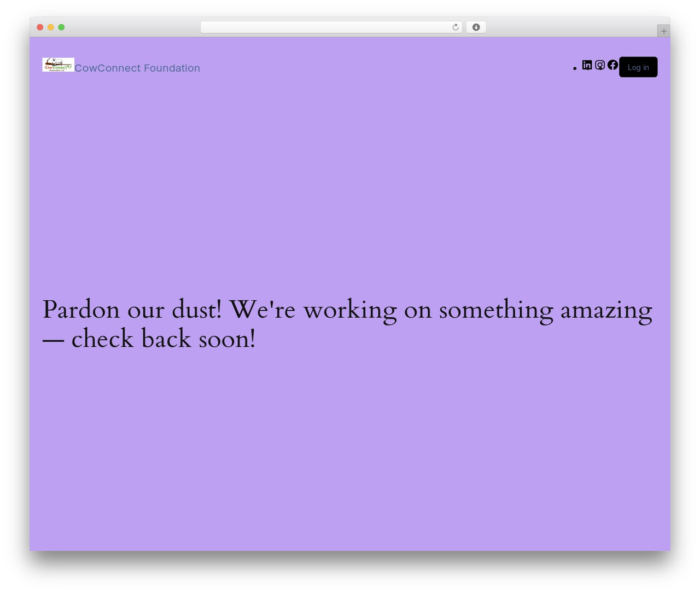Open the Facebook social icon

click(x=612, y=65)
